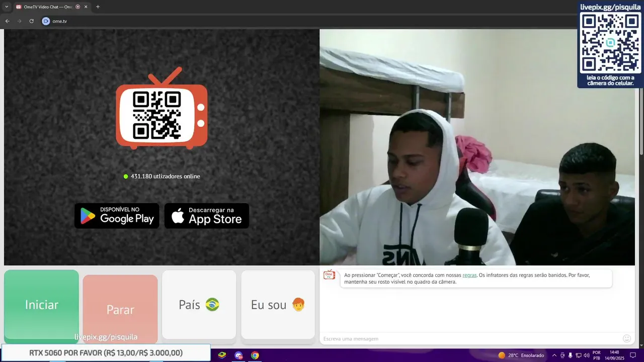644x362 pixels.
Task: Open the País country selector
Action: point(199,305)
